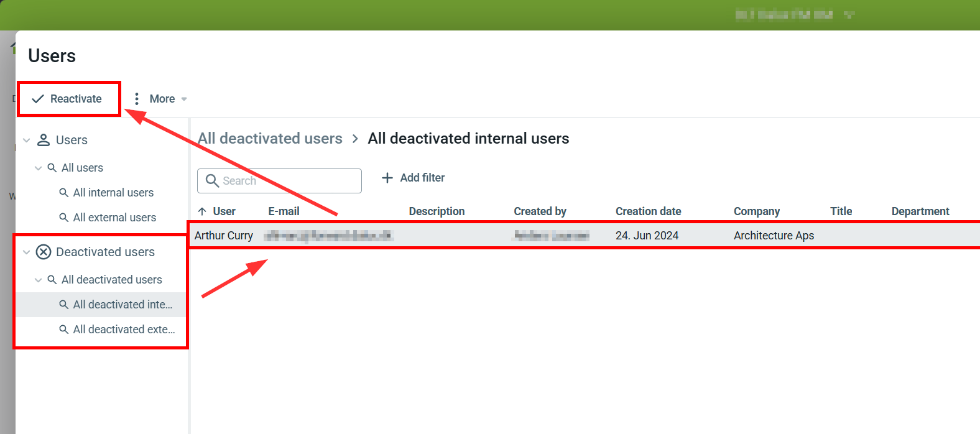The height and width of the screenshot is (434, 980).
Task: Open All deactivated internal users list
Action: click(122, 305)
